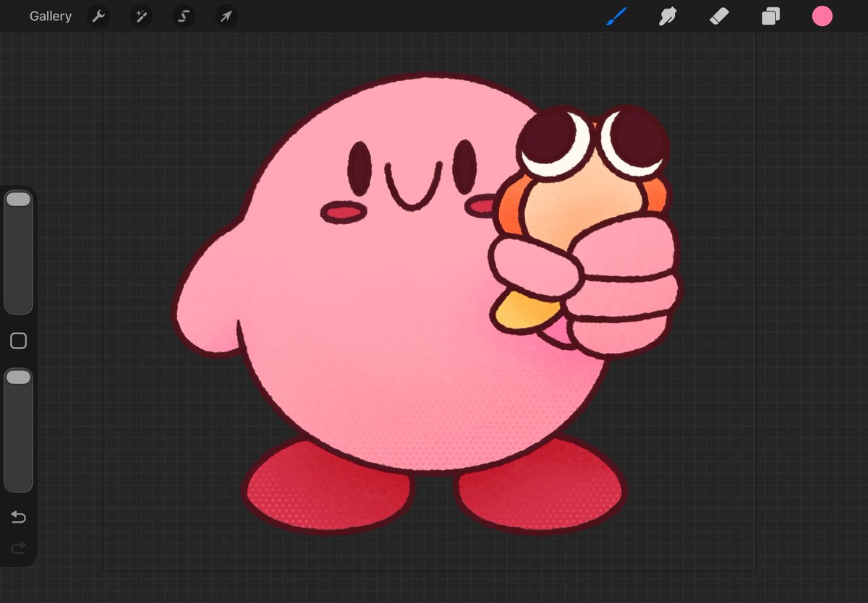Open the pink active color swatch
The image size is (868, 603).
(822, 16)
